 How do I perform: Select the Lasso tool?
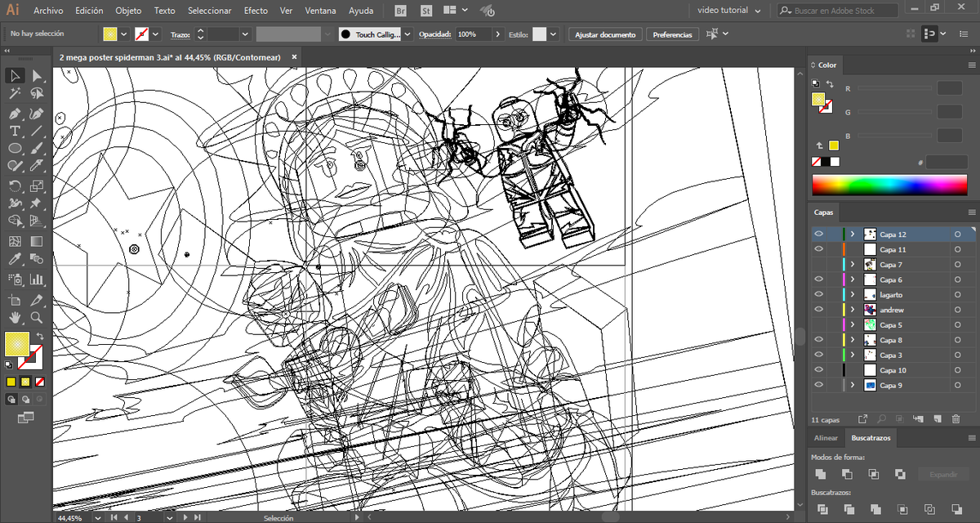tap(37, 94)
